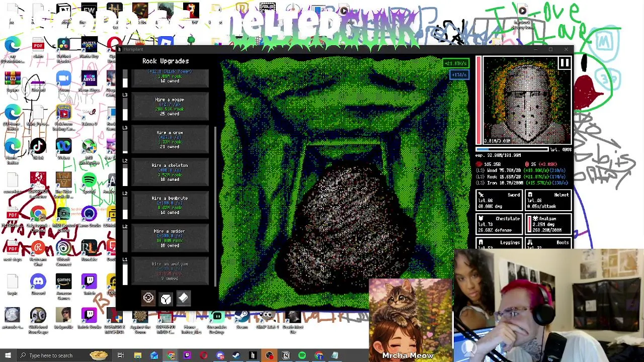Open Restream Chat desktop shortcut
This screenshot has width=644, height=362.
click(x=38, y=253)
